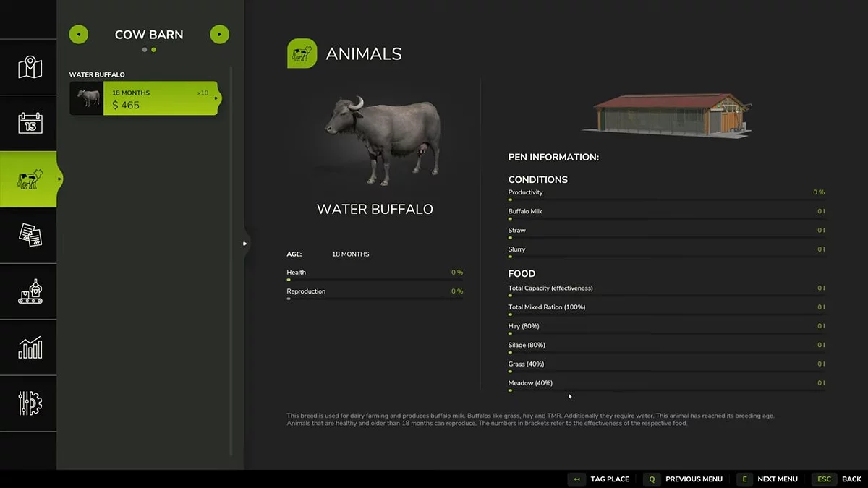Go to previous barn with left arrow

78,34
